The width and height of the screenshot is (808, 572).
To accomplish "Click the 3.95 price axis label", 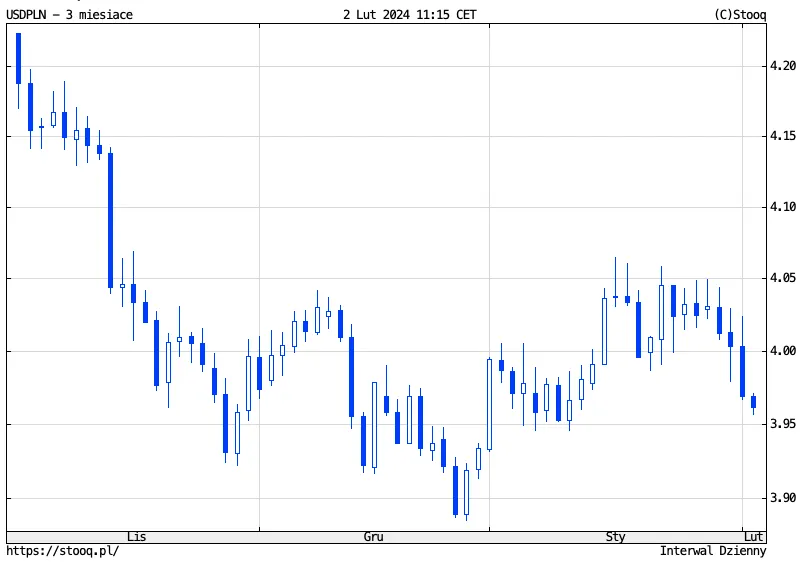I will point(783,424).
